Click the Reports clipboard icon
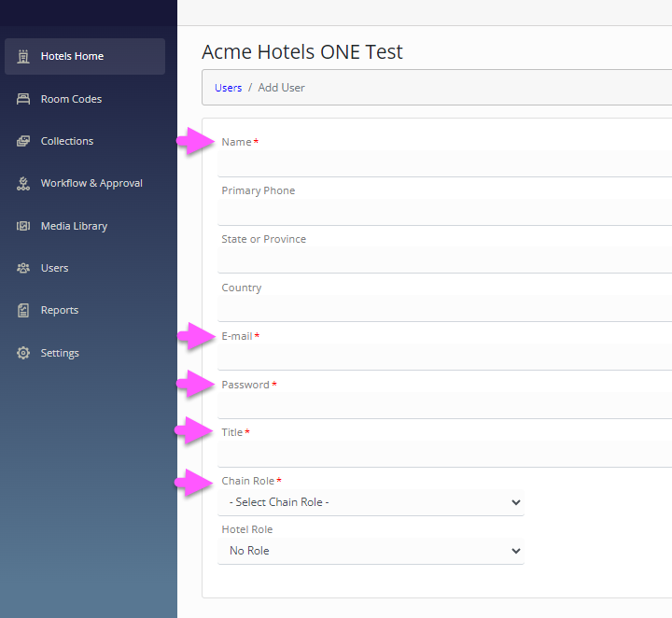Screen dimensions: 672x618 click(x=23, y=310)
